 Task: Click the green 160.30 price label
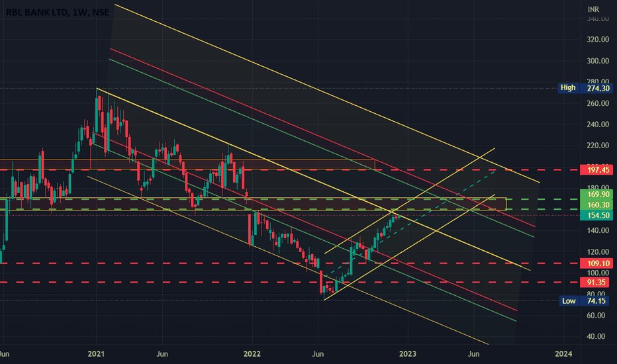point(596,205)
